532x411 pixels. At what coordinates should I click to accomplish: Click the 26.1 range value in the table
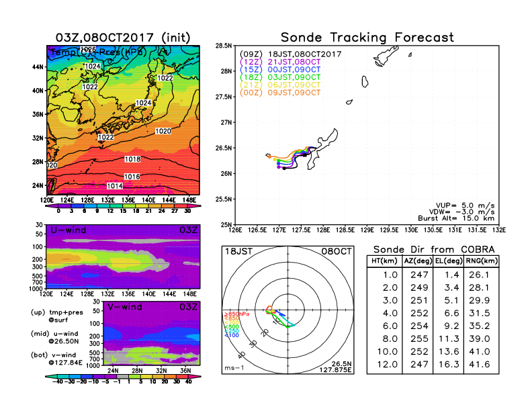coord(479,275)
